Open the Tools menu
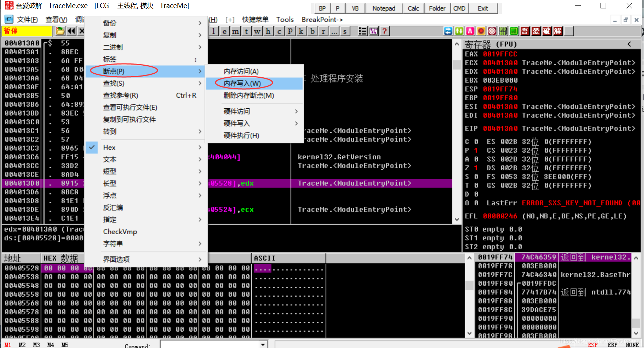The image size is (644, 348). [x=285, y=20]
